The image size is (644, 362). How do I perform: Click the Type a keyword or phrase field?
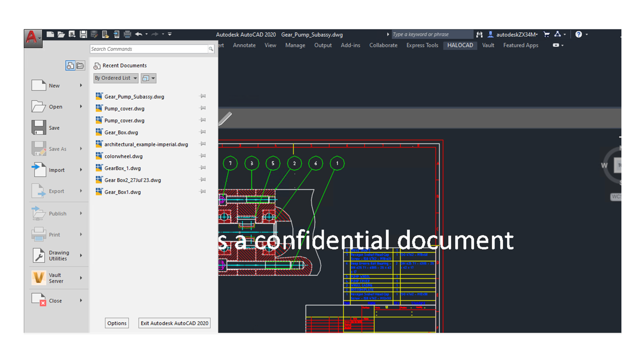(x=431, y=35)
